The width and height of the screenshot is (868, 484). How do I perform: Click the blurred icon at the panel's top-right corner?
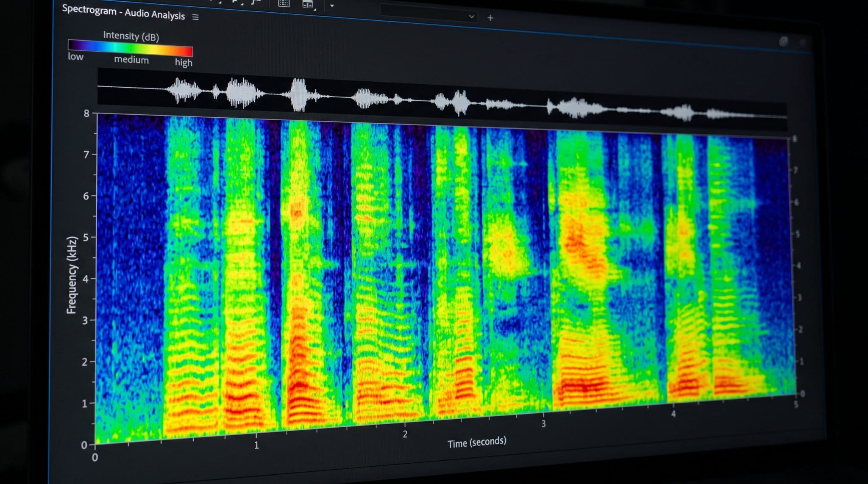(783, 41)
